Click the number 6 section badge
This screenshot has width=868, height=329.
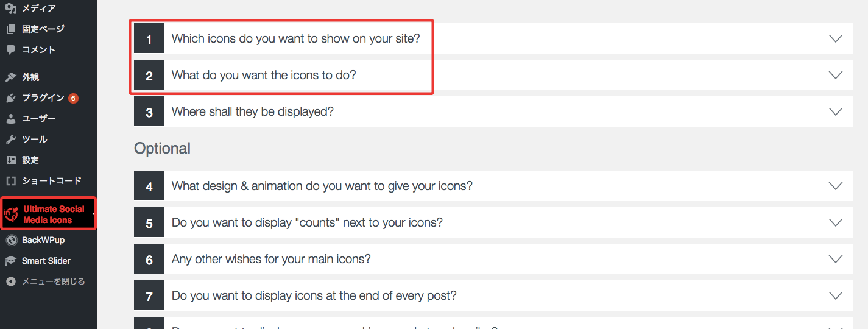coord(149,260)
